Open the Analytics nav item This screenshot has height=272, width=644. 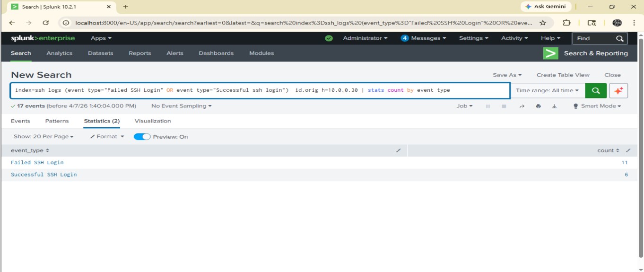pyautogui.click(x=60, y=53)
